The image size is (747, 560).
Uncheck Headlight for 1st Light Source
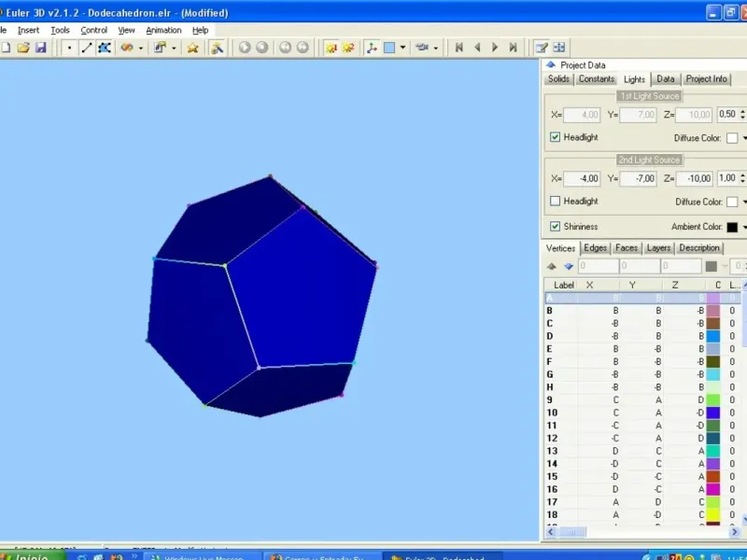click(x=556, y=137)
